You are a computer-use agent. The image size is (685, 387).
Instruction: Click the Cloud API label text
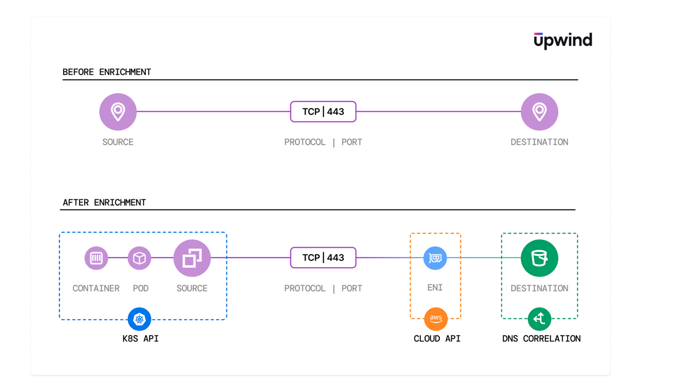tap(437, 339)
